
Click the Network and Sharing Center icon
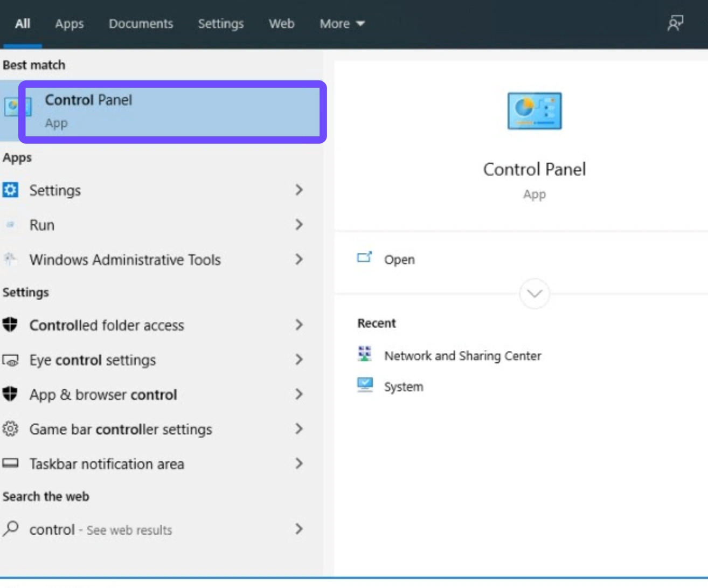(365, 354)
